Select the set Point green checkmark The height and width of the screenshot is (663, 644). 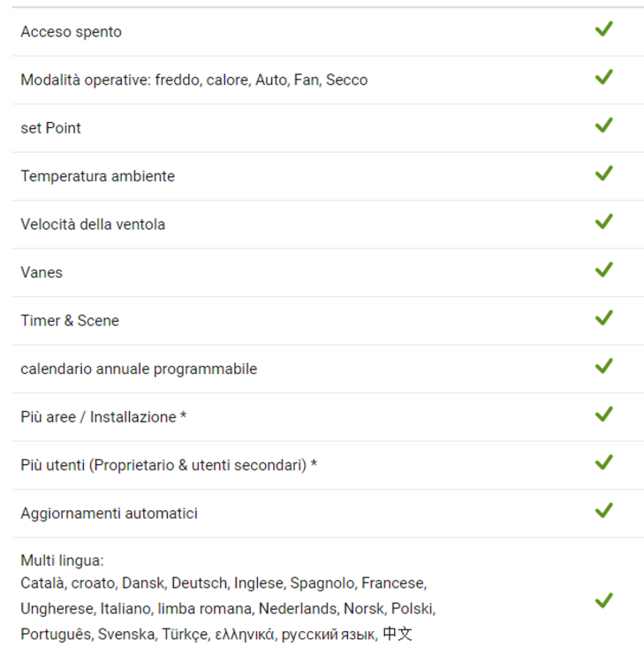pyautogui.click(x=603, y=126)
